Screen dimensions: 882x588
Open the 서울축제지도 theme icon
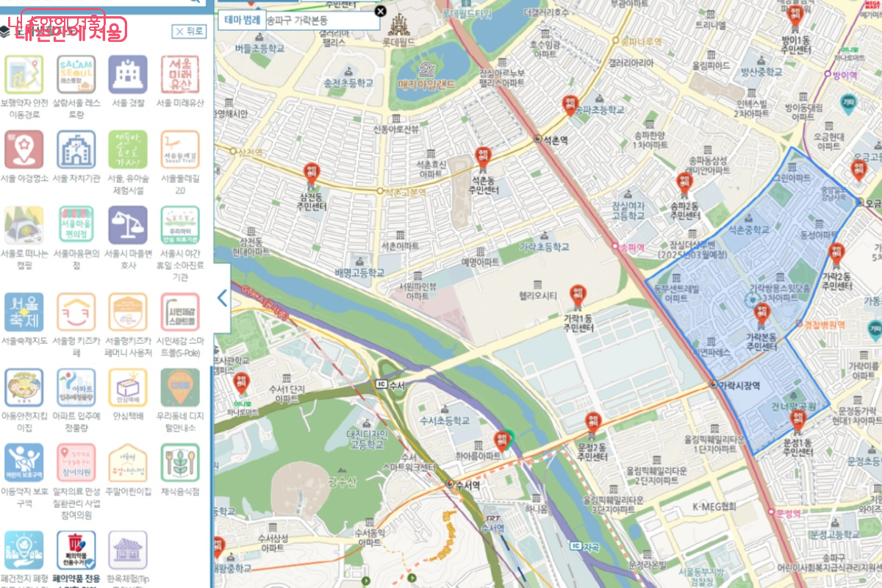(24, 312)
